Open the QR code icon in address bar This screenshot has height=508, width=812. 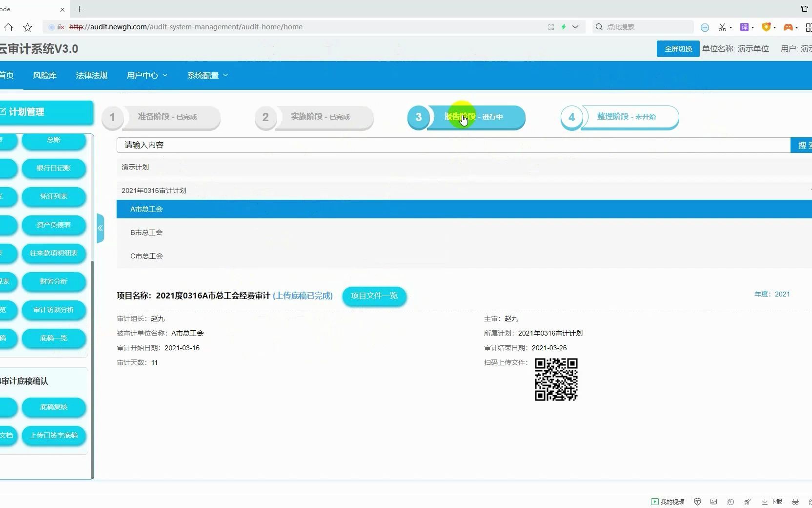551,27
